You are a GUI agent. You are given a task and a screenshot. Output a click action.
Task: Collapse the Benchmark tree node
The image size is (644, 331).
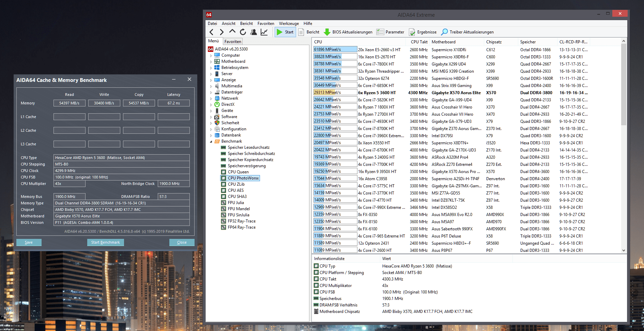tap(211, 142)
